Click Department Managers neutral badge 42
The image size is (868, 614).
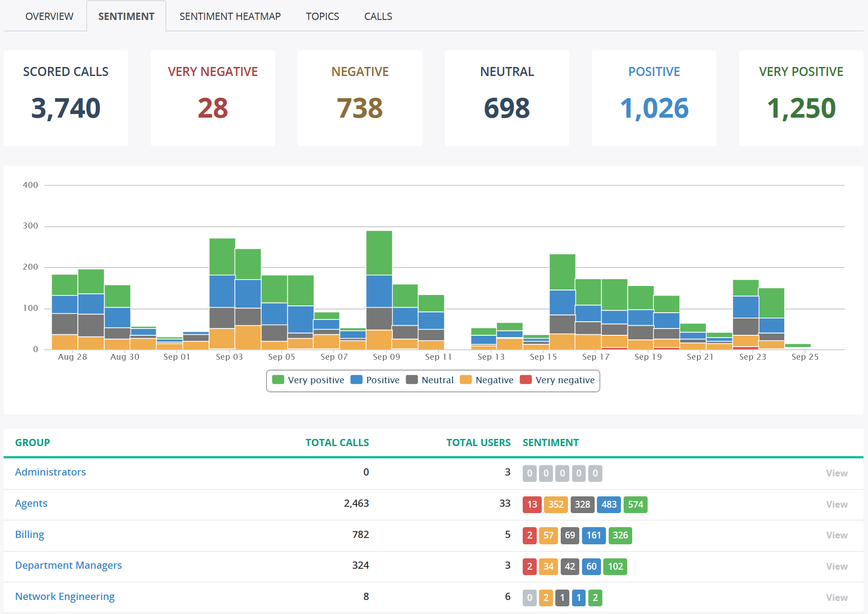[x=570, y=566]
